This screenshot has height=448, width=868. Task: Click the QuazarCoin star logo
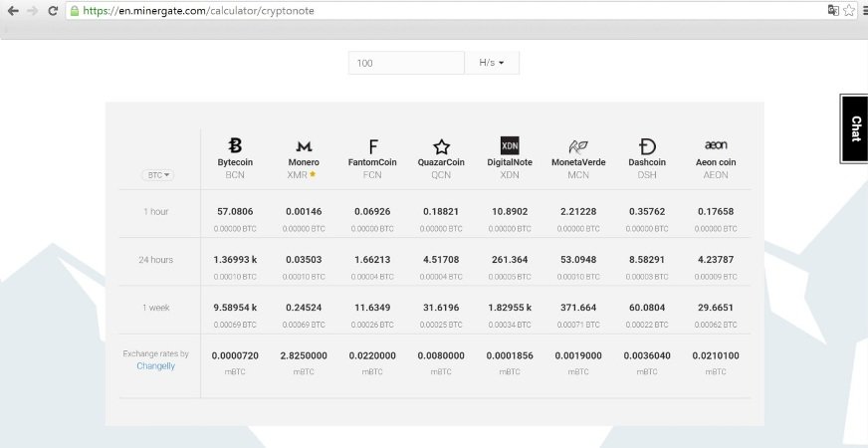point(441,146)
